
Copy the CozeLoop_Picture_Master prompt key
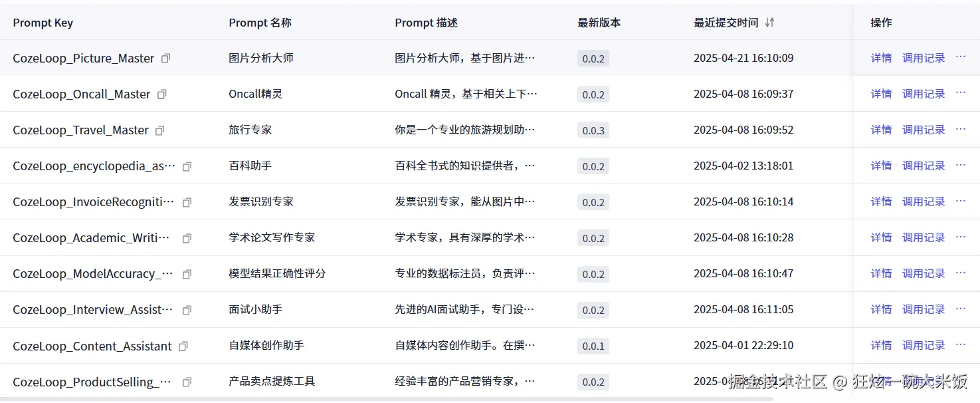click(x=166, y=59)
